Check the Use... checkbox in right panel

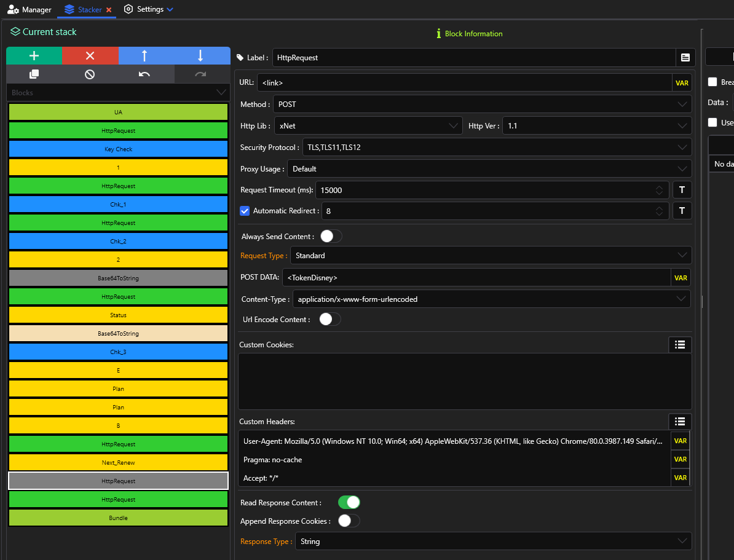click(712, 122)
